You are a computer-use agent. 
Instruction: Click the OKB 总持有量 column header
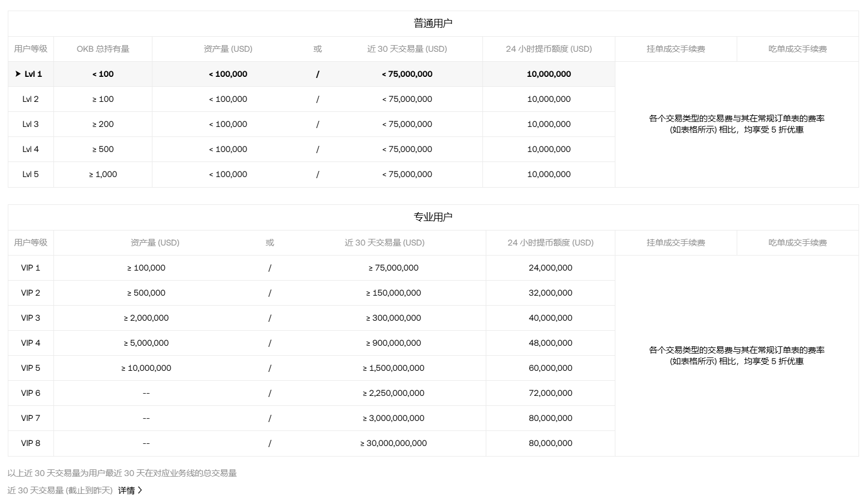103,49
